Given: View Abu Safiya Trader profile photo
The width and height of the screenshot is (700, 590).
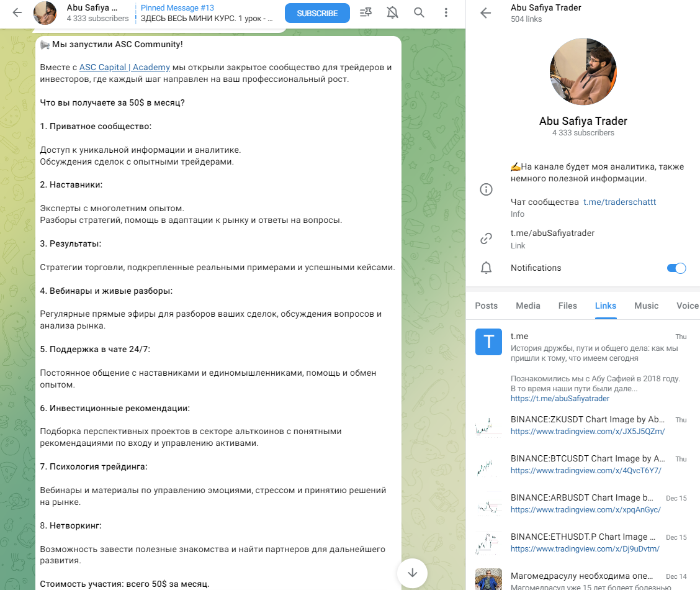Looking at the screenshot, I should click(x=583, y=71).
